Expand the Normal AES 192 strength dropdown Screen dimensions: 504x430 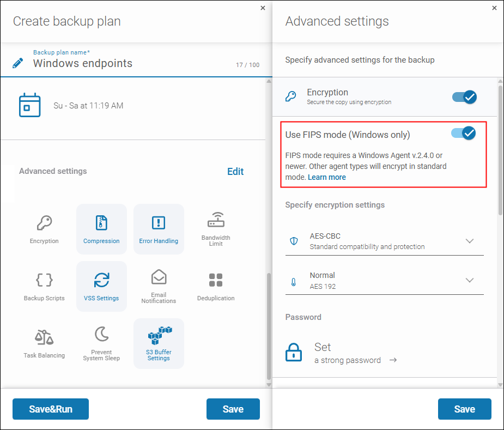(x=385, y=281)
